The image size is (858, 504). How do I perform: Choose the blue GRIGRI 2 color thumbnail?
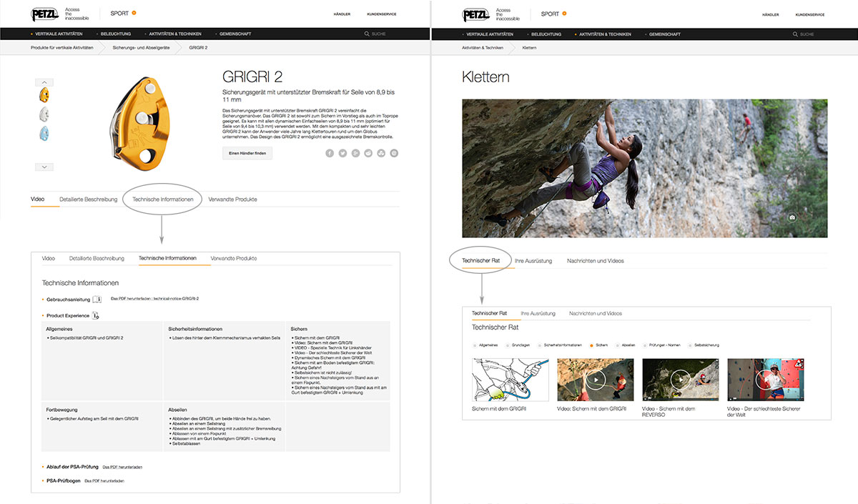[x=44, y=134]
